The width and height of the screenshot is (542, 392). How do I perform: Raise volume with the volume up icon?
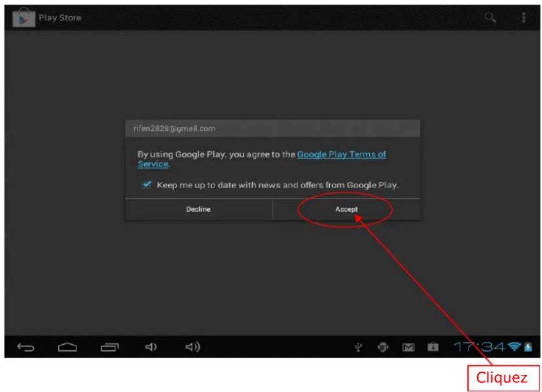click(x=193, y=347)
